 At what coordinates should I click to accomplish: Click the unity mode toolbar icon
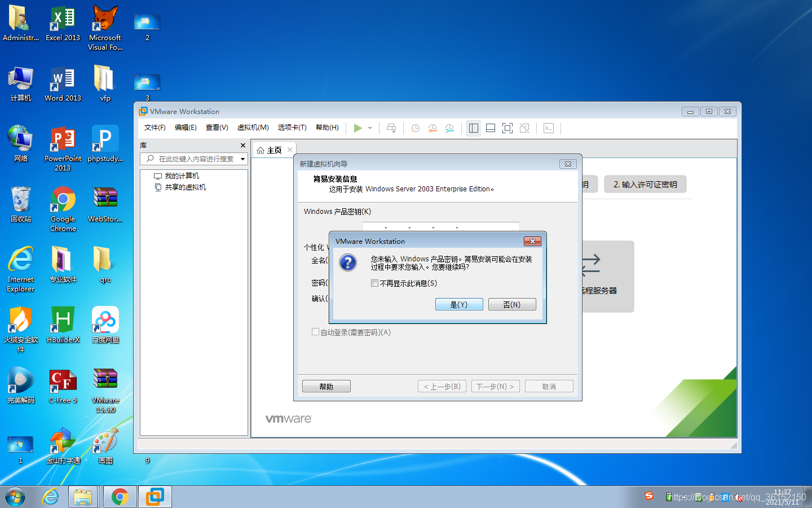click(524, 128)
